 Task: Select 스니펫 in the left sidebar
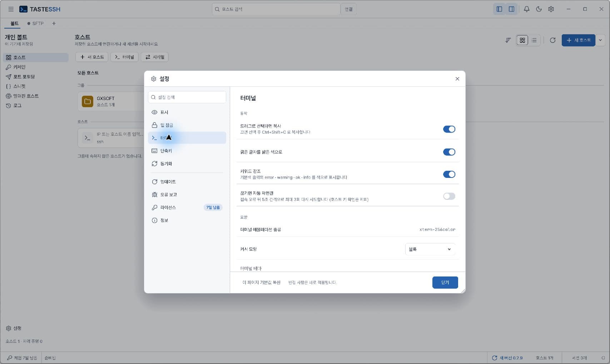[x=35, y=86]
